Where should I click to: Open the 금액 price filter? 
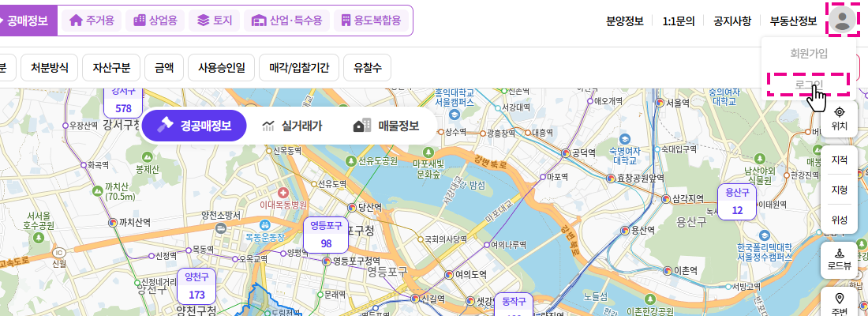164,68
